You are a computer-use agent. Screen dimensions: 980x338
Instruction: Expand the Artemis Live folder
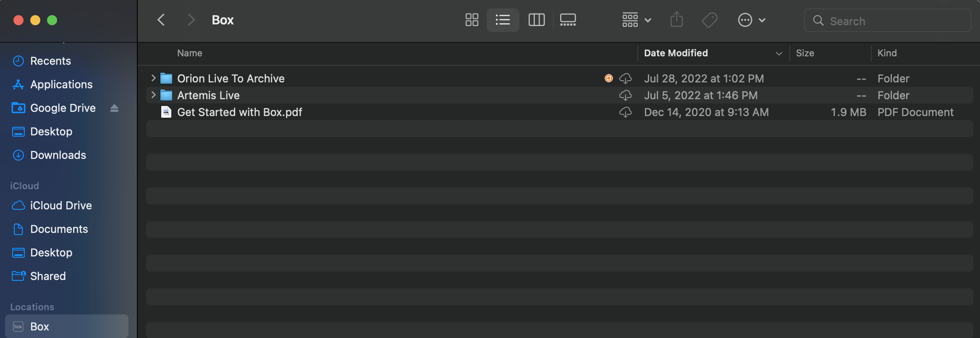[x=153, y=95]
